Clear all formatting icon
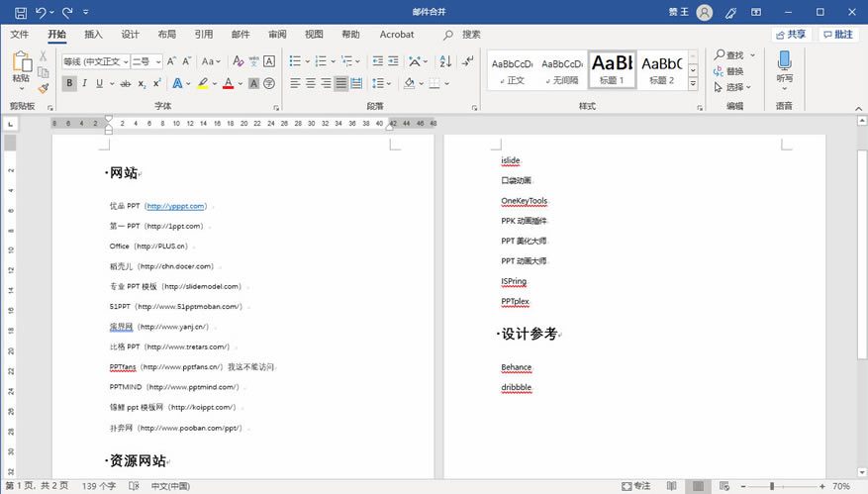 tap(239, 61)
